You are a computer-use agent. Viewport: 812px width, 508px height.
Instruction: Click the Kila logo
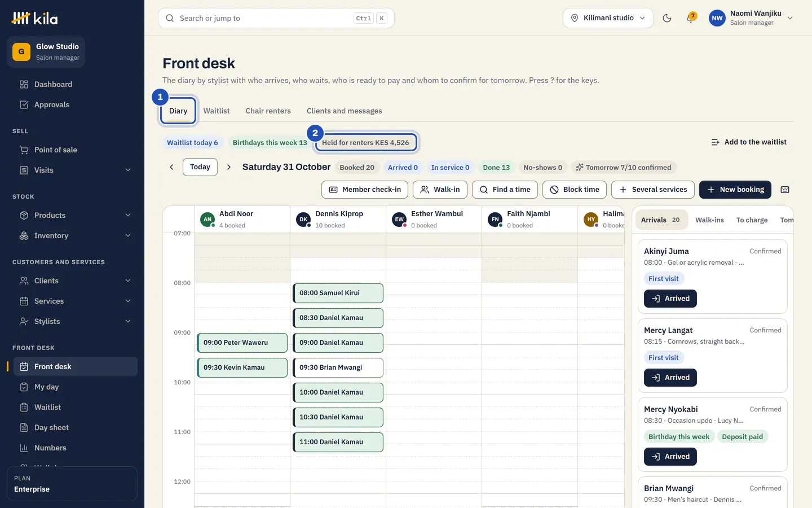(x=34, y=18)
